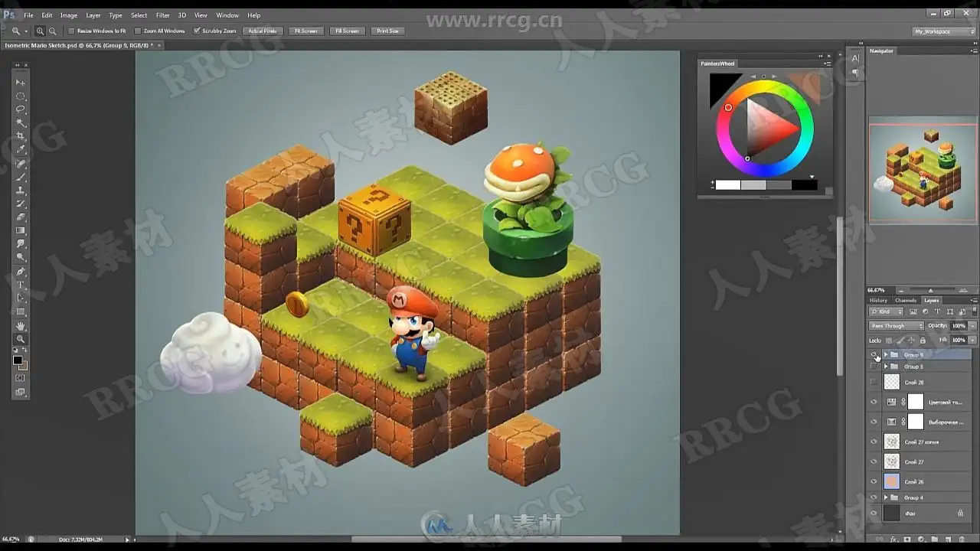The height and width of the screenshot is (551, 980).
Task: Close the Isometric Mario Sketch.psd tab
Action: pyautogui.click(x=159, y=45)
